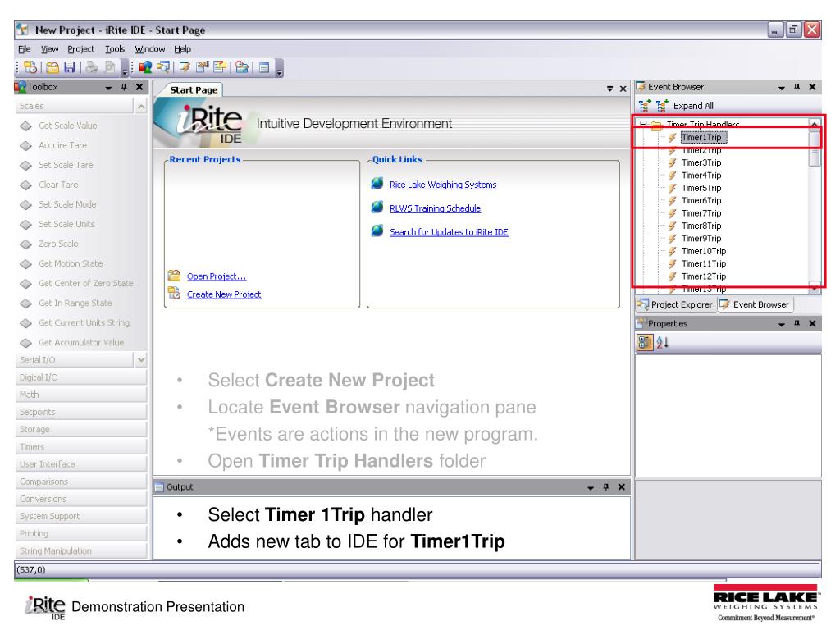Select the Clear Tare toolbox item
This screenshot has height=630, width=840.
point(58,185)
